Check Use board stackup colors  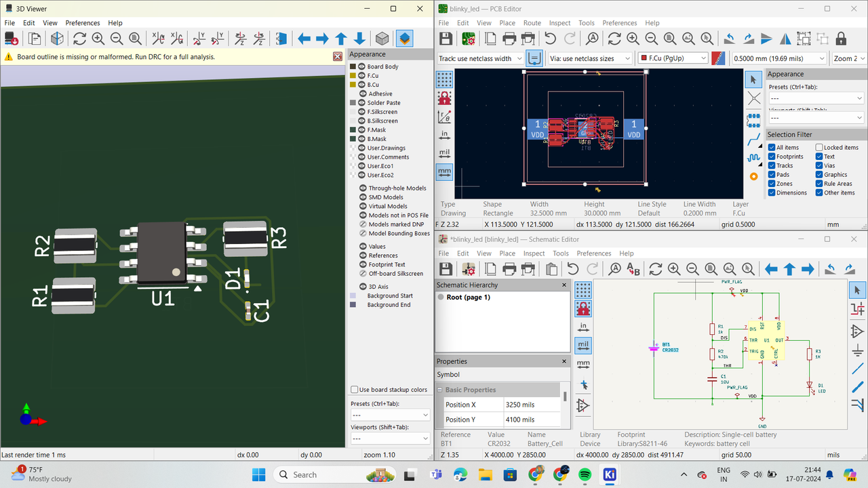(x=355, y=390)
